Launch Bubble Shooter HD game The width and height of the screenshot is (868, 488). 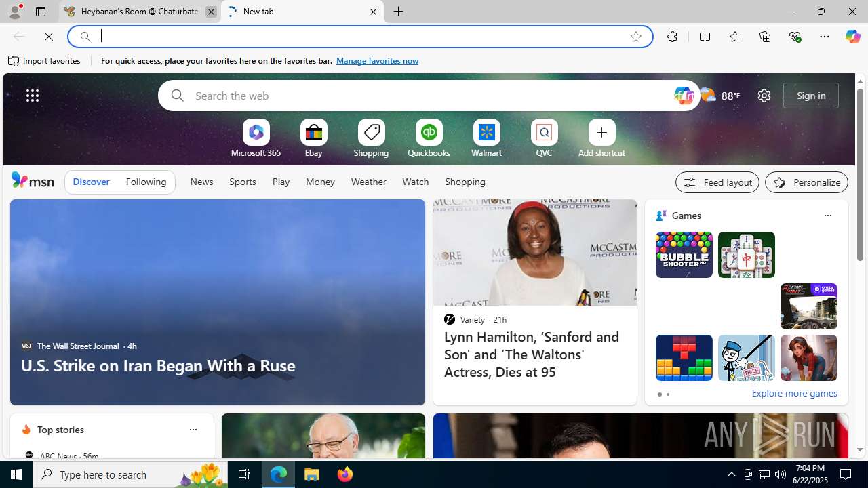(x=684, y=255)
